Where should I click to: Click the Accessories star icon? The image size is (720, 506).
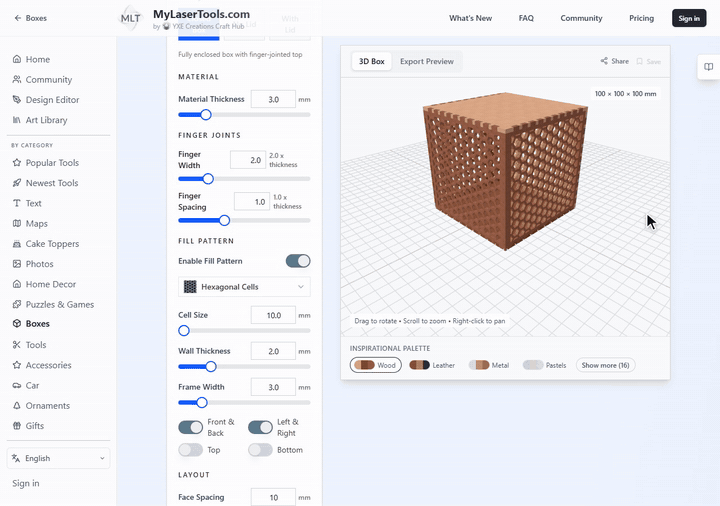pos(17,365)
